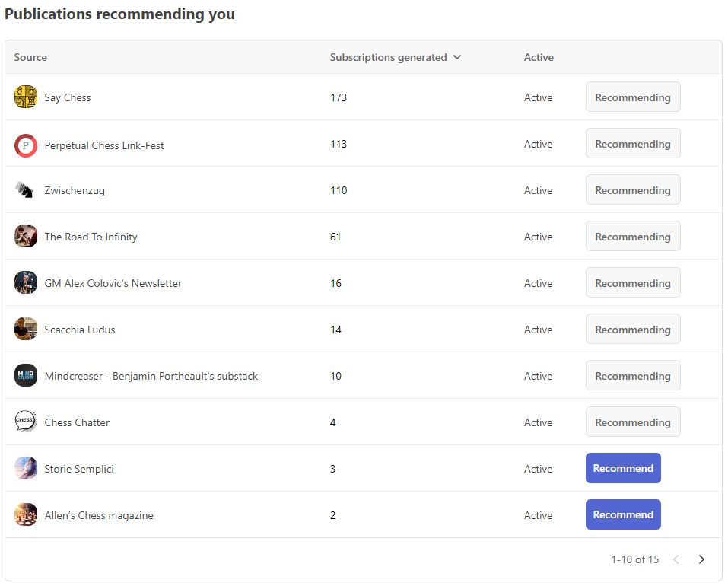Click the Perpetual Chess Link-Fest logo
This screenshot has height=586, width=728.
[26, 145]
